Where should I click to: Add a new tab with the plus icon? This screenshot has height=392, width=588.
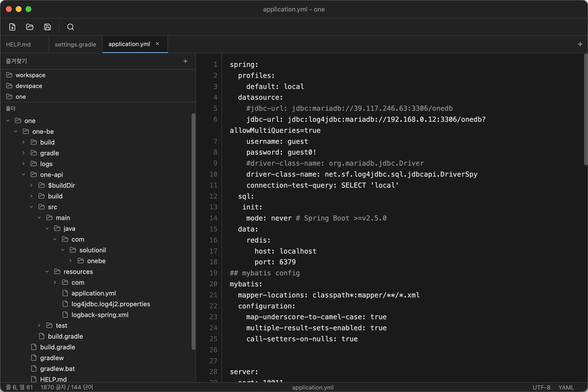pos(580,44)
